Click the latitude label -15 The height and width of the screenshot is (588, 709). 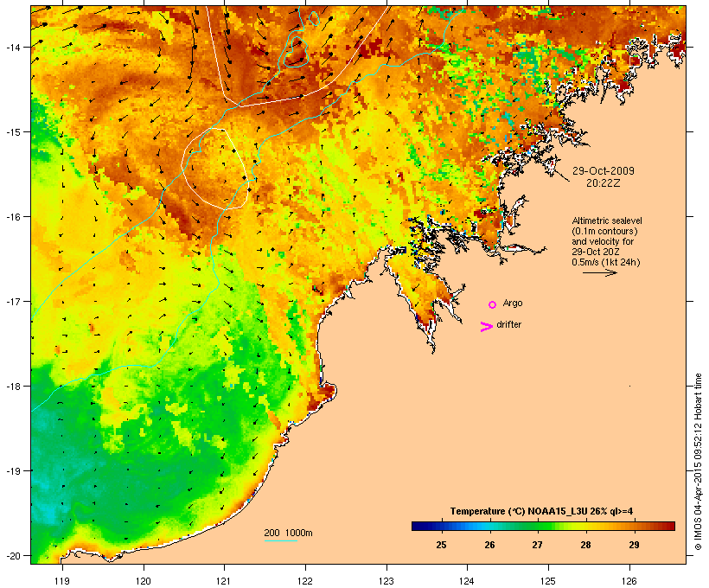[13, 132]
